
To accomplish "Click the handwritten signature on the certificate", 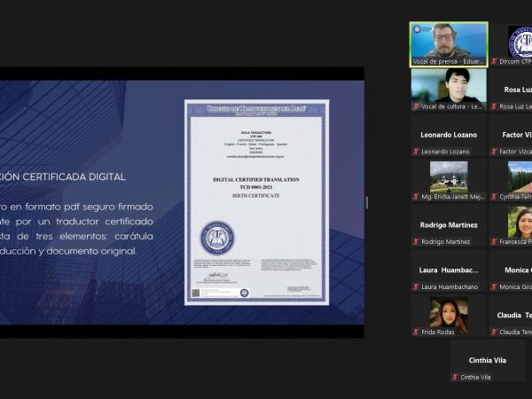I will (x=216, y=276).
